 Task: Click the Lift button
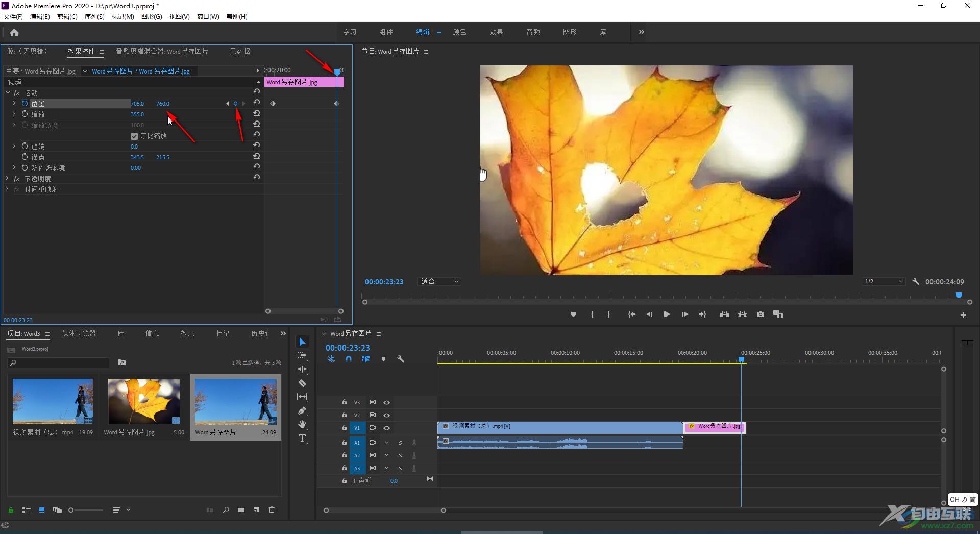tap(724, 314)
